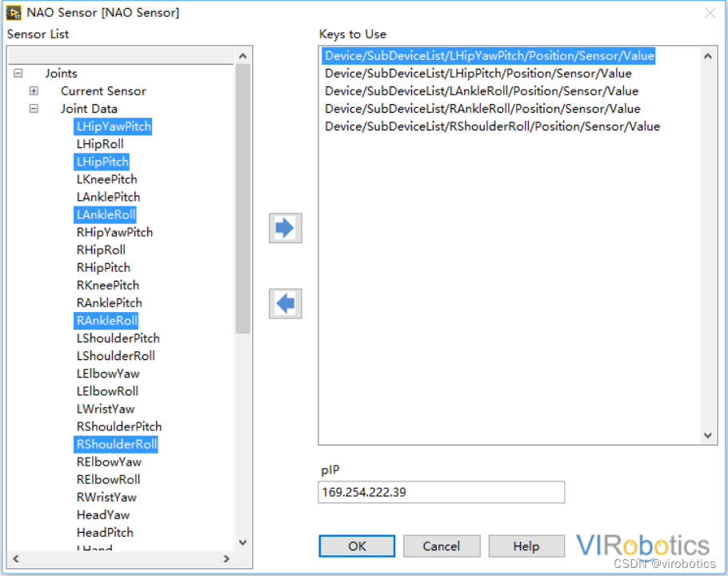Image resolution: width=728 pixels, height=576 pixels.
Task: Click the OK button
Action: (357, 546)
